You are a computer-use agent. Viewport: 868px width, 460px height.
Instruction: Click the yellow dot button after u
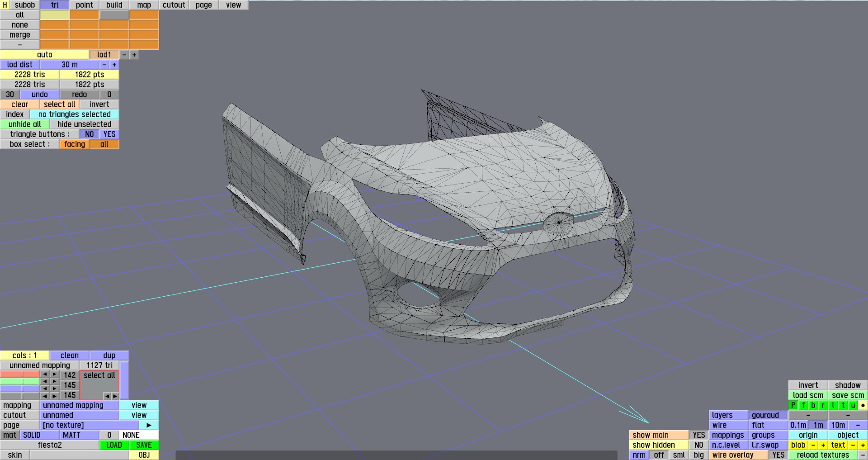point(863,405)
